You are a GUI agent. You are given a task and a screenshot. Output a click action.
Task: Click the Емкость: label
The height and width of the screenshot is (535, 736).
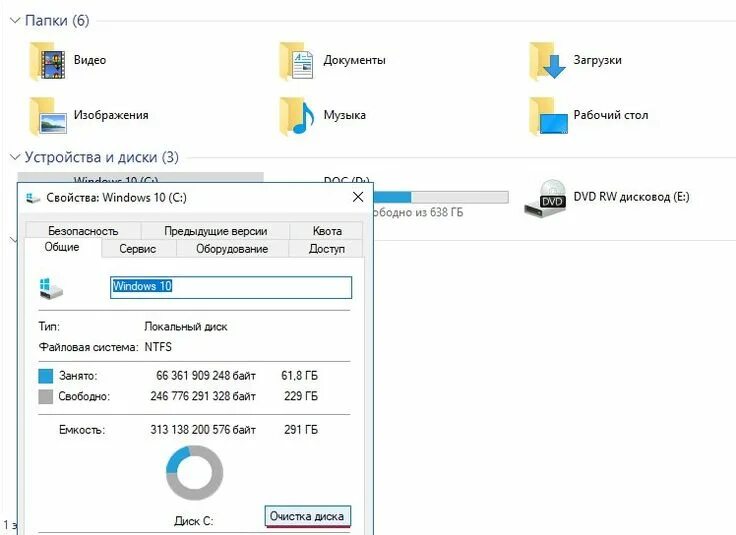tap(82, 429)
